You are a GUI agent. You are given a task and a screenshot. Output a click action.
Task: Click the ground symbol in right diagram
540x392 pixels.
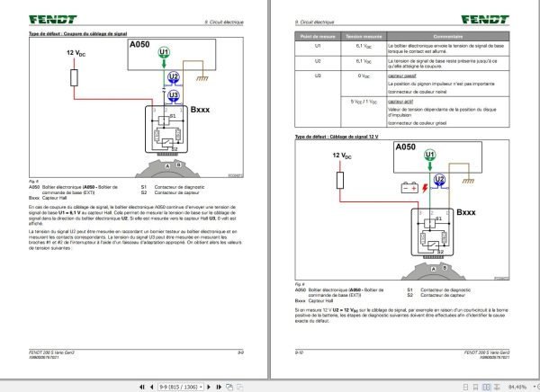(468, 181)
